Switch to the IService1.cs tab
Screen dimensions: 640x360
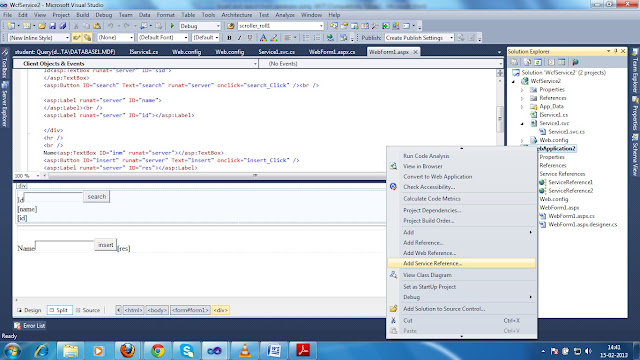point(144,52)
